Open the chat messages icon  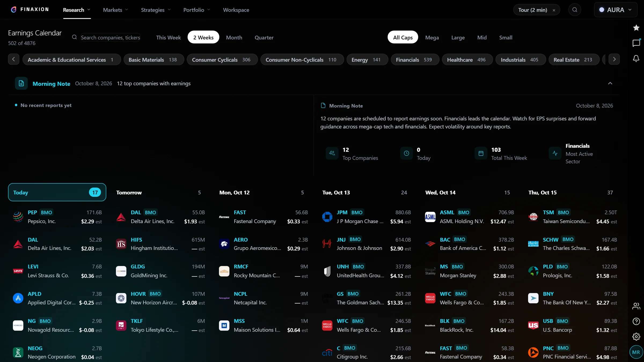coord(636,43)
